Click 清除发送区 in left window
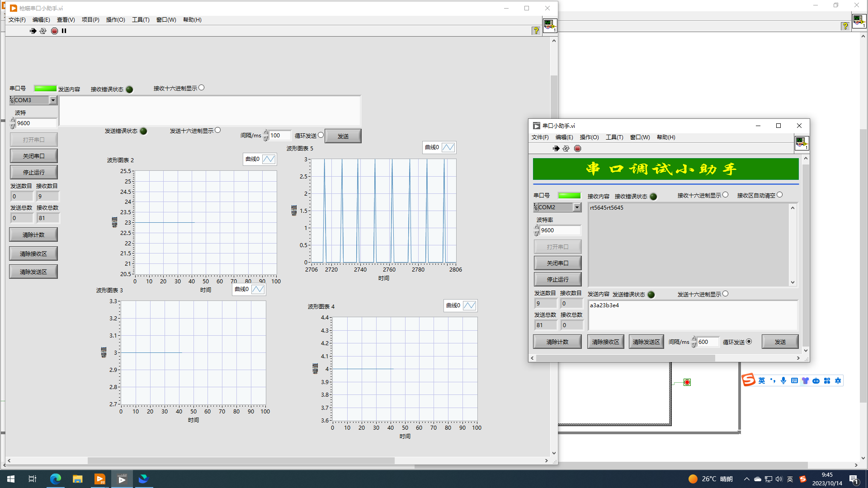868x488 pixels. [33, 272]
